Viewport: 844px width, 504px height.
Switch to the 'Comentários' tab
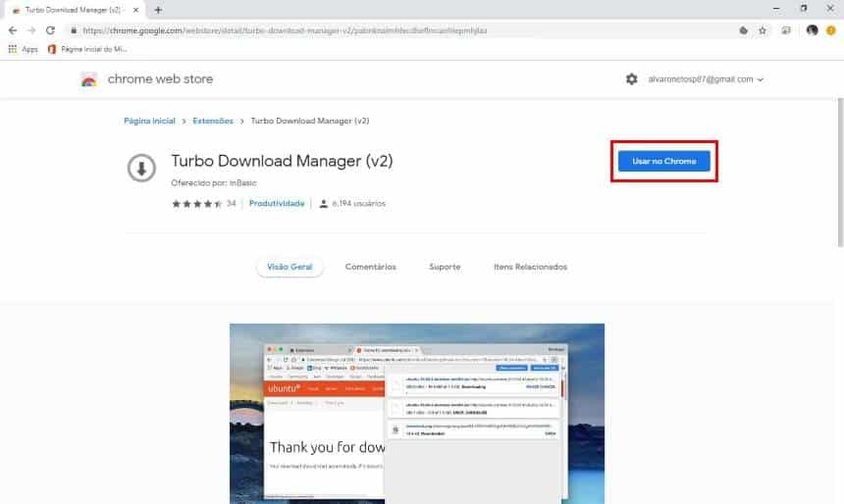pos(370,267)
